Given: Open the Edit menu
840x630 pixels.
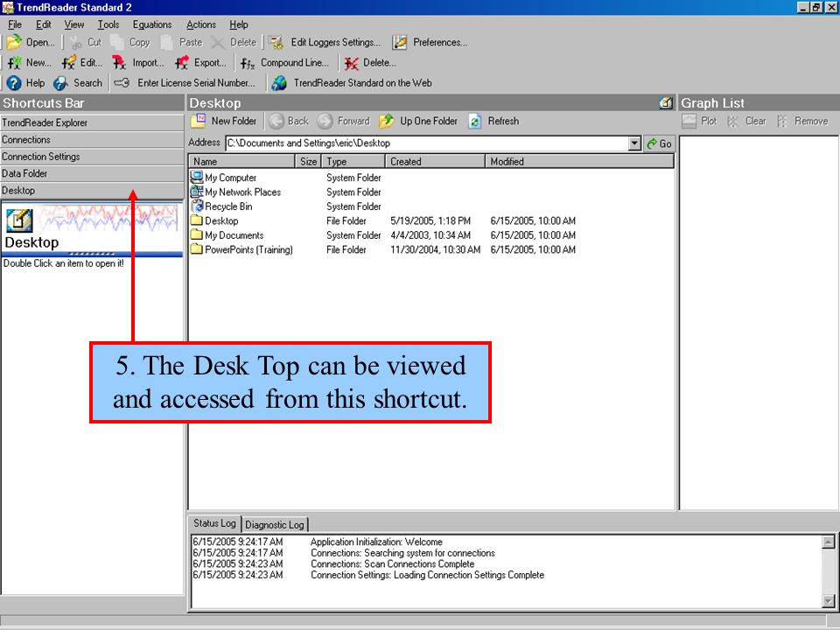Looking at the screenshot, I should point(44,24).
